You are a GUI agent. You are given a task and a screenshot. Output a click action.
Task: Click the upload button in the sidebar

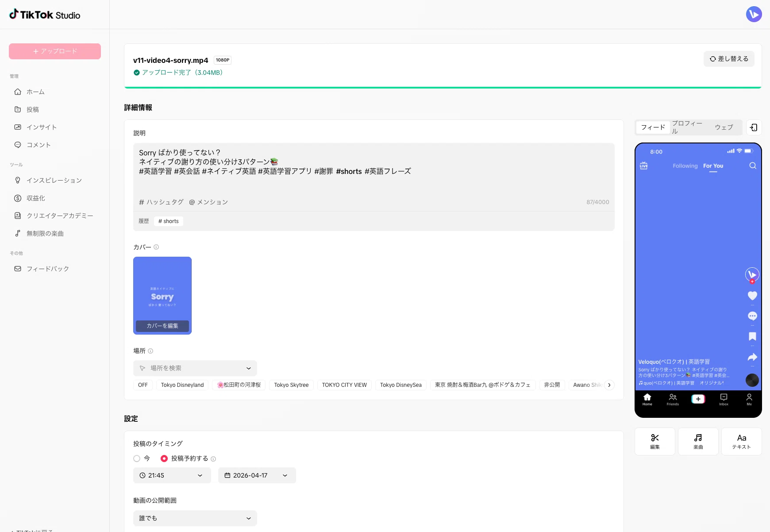point(55,51)
